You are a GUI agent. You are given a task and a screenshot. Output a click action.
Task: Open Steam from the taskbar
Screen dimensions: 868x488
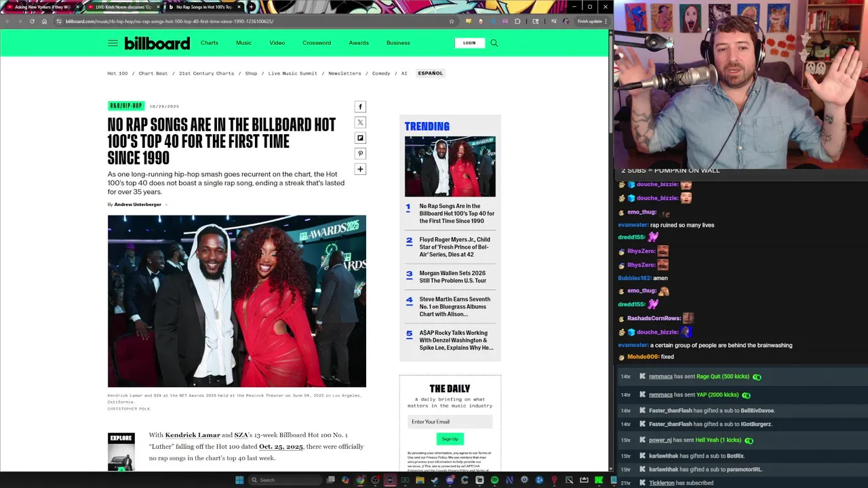(435, 480)
